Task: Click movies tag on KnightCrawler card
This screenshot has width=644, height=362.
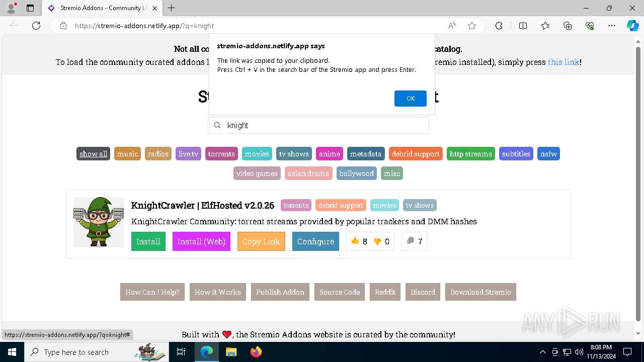Action: (385, 205)
